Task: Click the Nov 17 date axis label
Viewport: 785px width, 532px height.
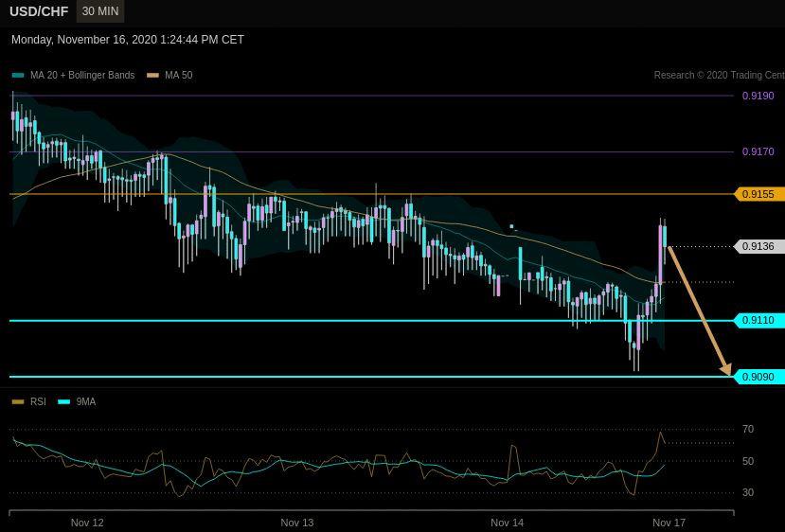Action: pyautogui.click(x=669, y=523)
